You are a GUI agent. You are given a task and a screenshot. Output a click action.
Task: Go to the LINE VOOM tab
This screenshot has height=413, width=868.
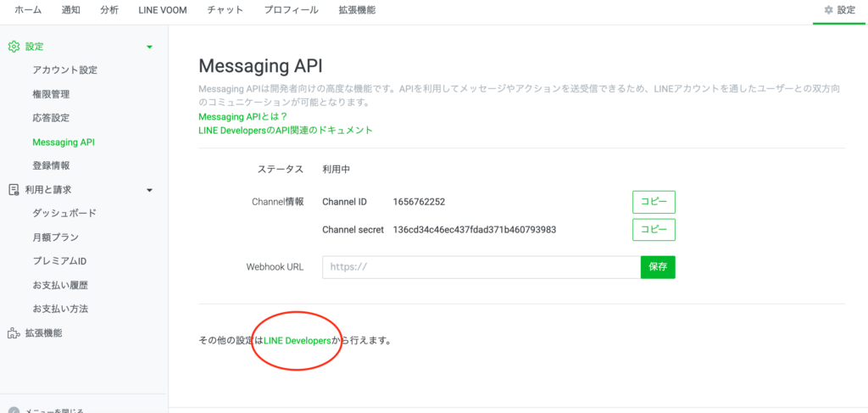coord(162,10)
